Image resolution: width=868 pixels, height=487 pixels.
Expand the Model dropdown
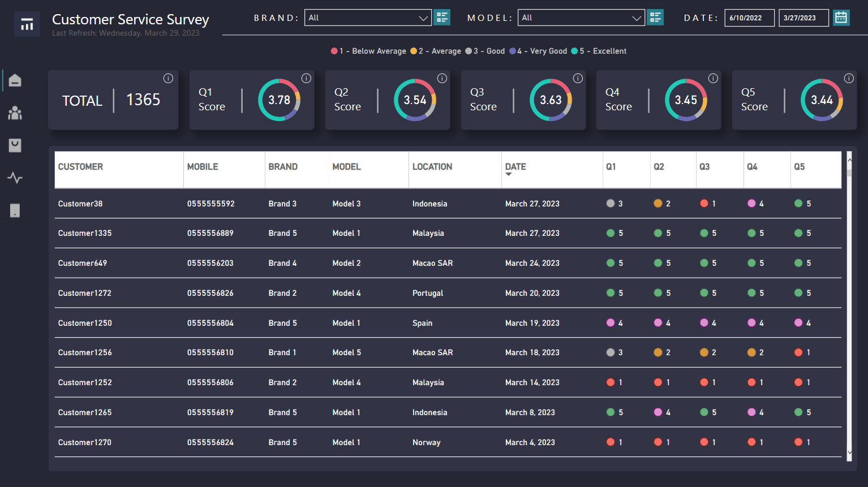[x=581, y=18]
